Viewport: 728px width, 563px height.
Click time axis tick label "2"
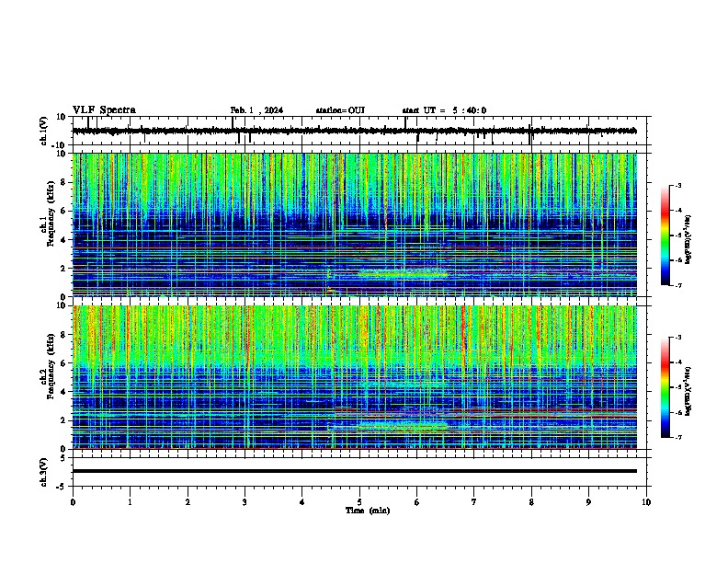(x=188, y=502)
